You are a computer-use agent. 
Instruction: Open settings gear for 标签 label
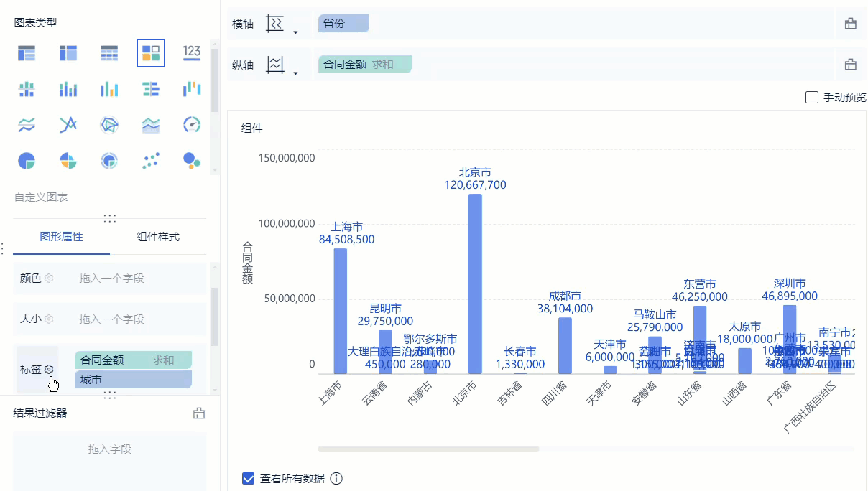point(49,369)
